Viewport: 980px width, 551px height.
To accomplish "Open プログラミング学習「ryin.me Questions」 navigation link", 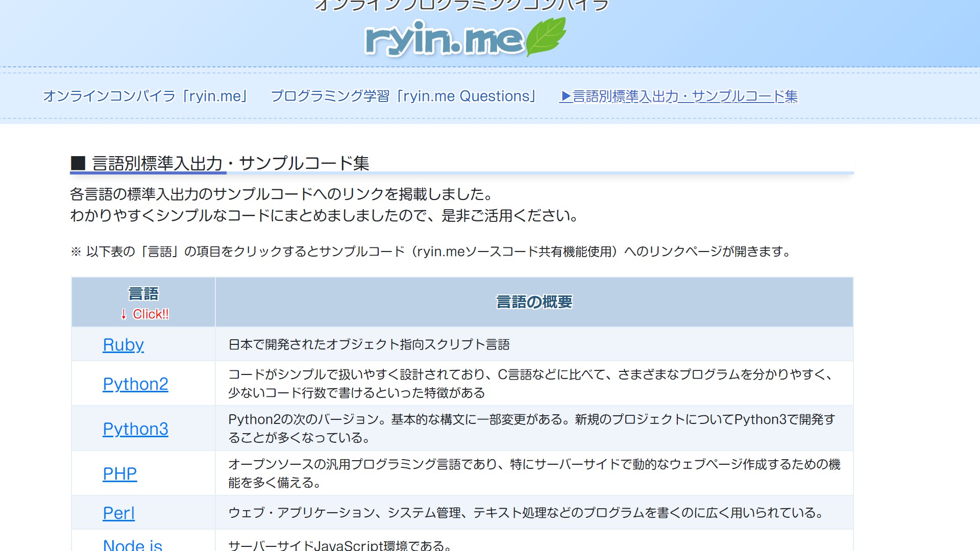I will pyautogui.click(x=404, y=96).
